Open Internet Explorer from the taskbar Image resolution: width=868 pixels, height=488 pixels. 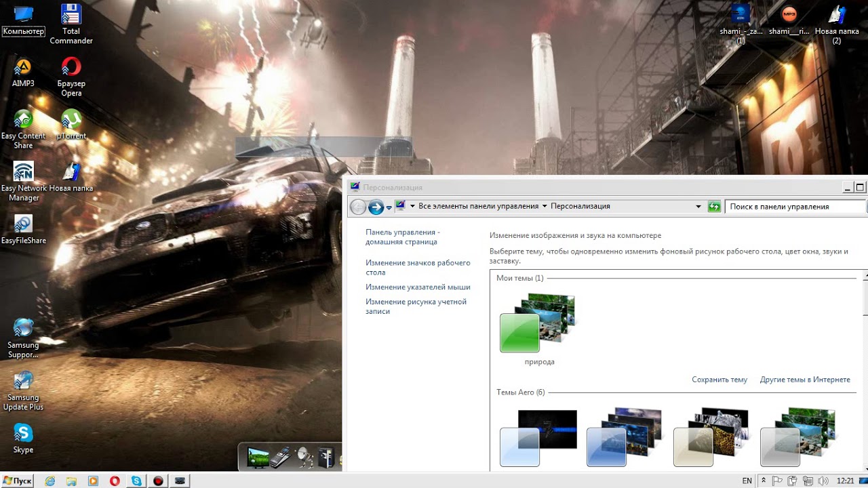point(50,481)
